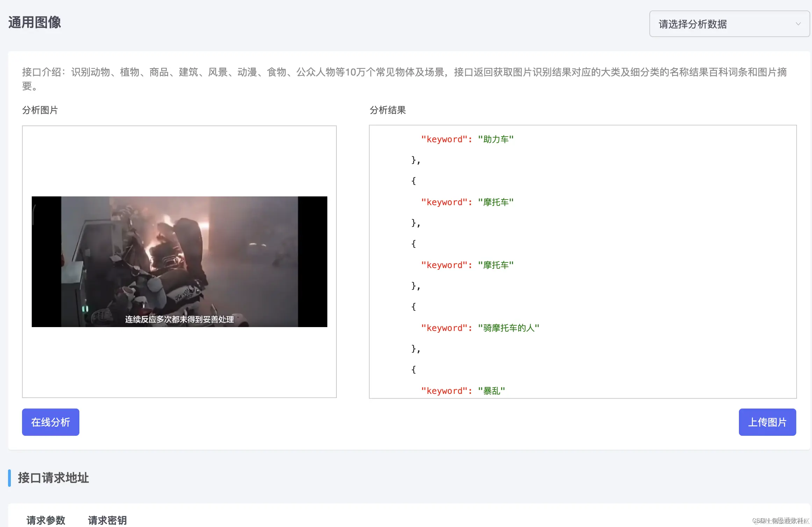Click the 接口请求地址 section heading
This screenshot has width=812, height=527.
coord(54,478)
